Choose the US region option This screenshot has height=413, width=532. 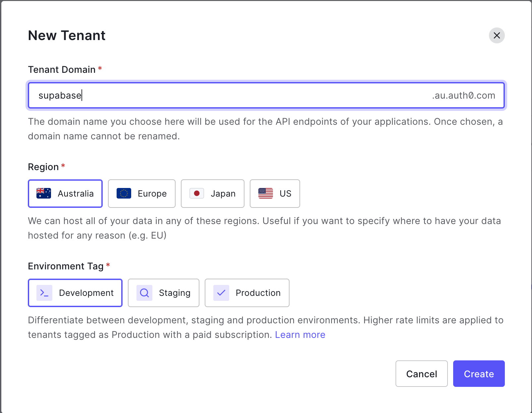point(275,194)
